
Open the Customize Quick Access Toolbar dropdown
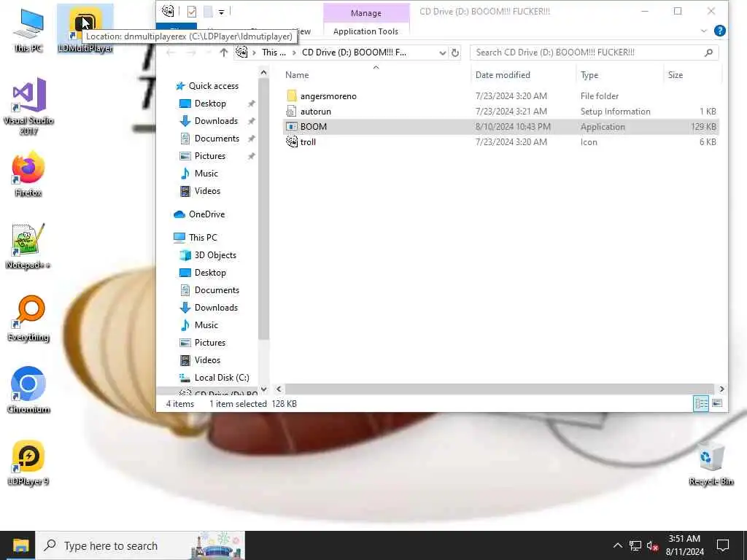click(222, 12)
